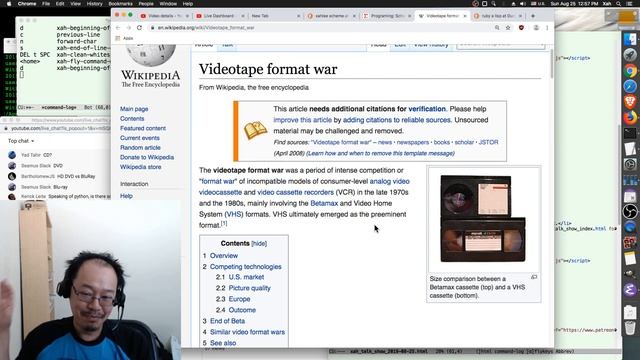Open Safari from the dock
The height and width of the screenshot is (360, 640).
coord(630,86)
